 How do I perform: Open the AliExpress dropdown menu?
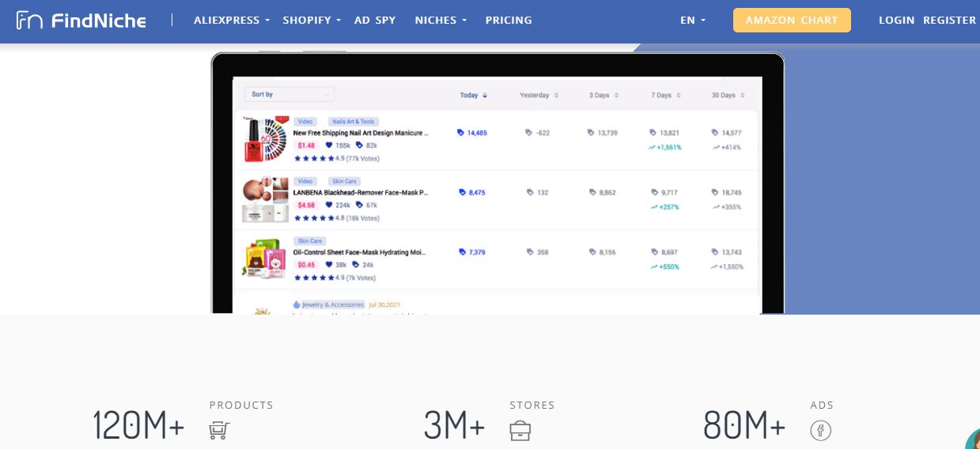click(x=232, y=21)
